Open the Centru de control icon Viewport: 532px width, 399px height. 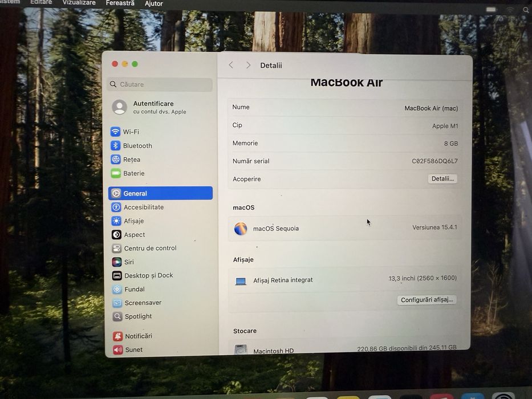(x=116, y=249)
